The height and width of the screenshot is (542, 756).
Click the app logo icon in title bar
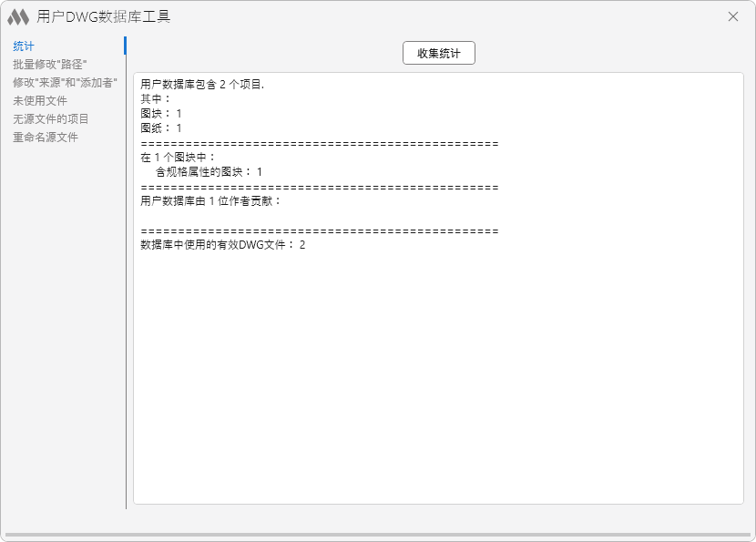[18, 17]
